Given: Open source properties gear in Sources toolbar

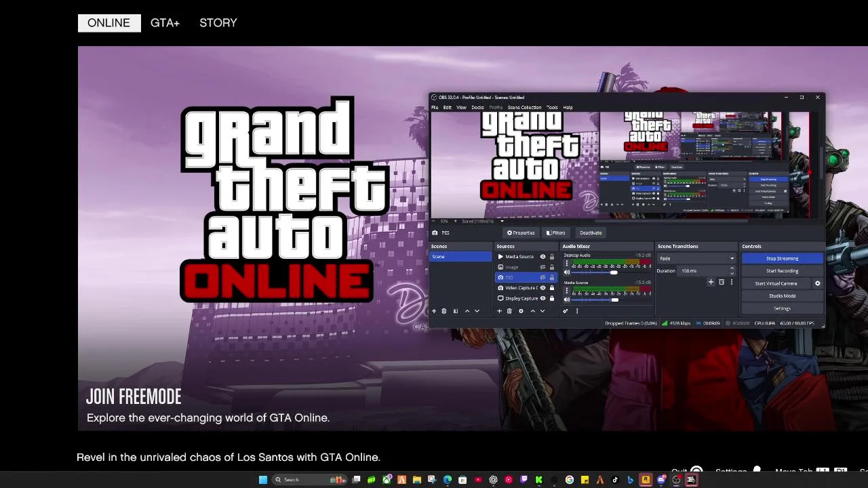Looking at the screenshot, I should pos(521,311).
